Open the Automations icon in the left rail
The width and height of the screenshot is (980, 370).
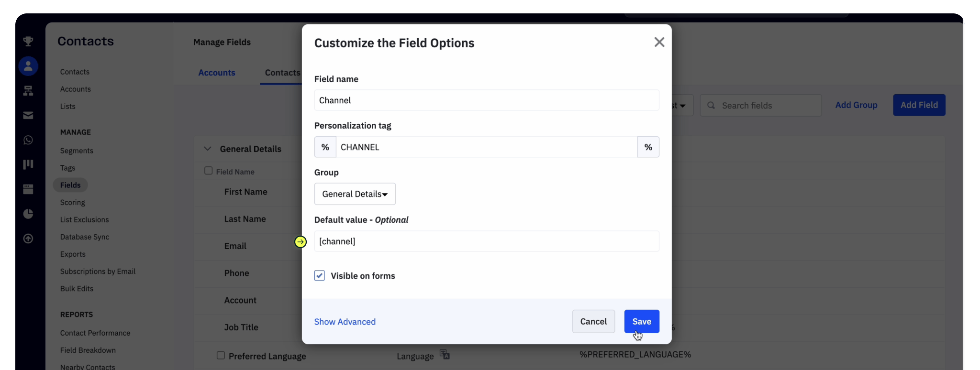28,90
